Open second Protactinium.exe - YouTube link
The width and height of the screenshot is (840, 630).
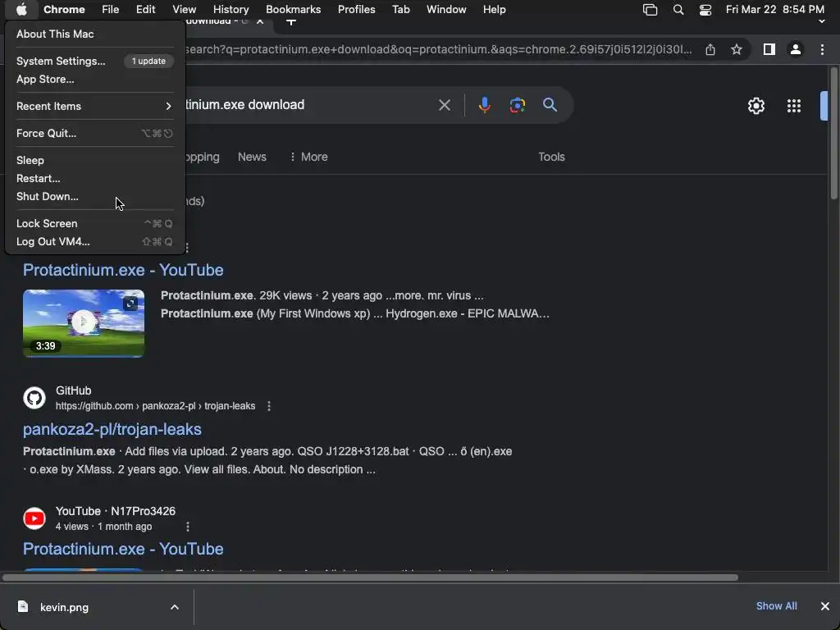pyautogui.click(x=123, y=549)
